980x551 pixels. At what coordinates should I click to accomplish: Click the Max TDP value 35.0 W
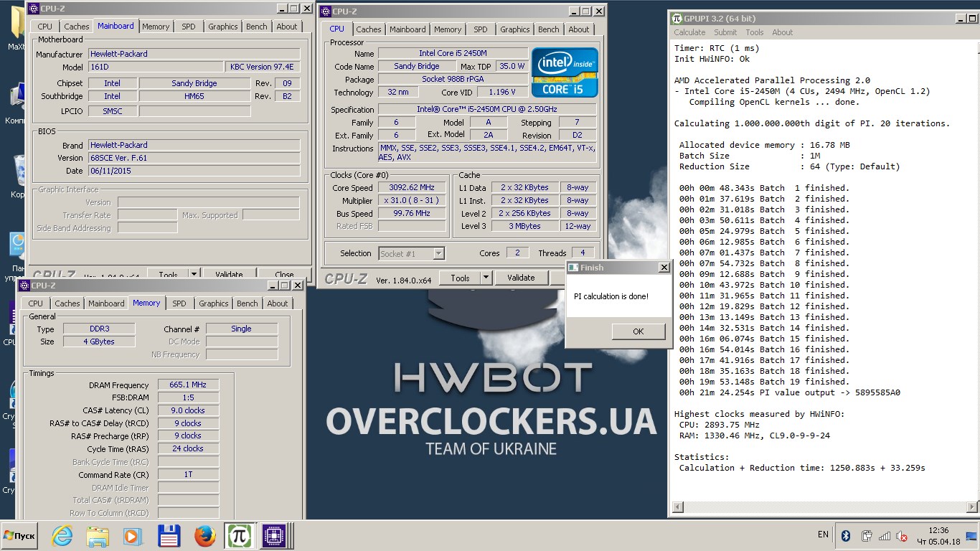(512, 66)
